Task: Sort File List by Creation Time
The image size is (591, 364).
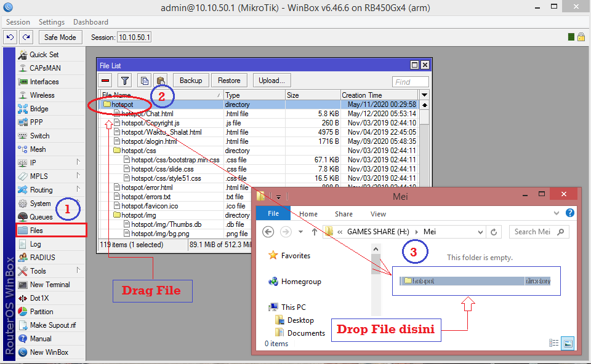Action: (379, 95)
